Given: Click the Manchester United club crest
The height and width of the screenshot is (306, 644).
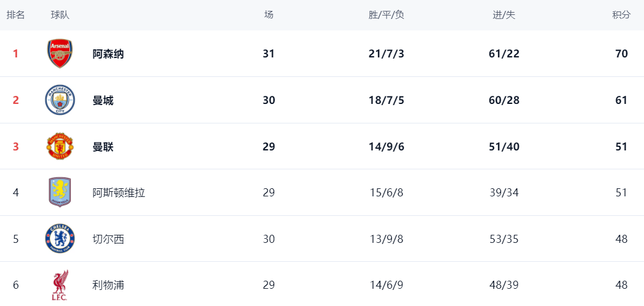Looking at the screenshot, I should (60, 146).
